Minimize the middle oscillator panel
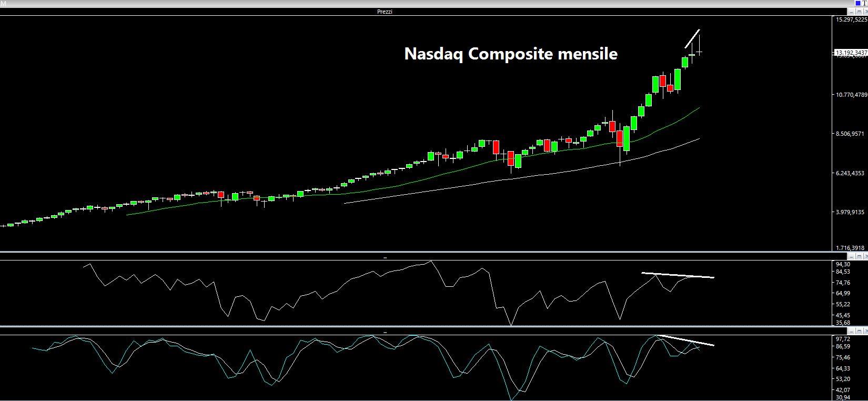 [852, 255]
